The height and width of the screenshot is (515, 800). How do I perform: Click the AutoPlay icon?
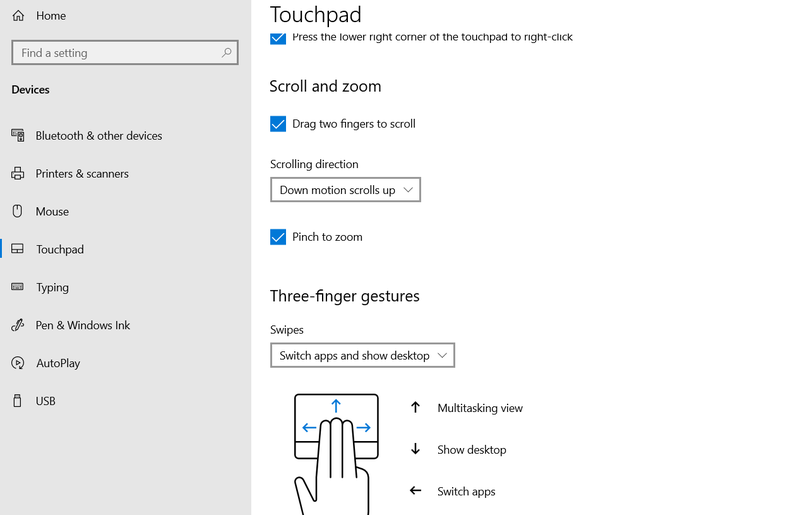coord(18,363)
